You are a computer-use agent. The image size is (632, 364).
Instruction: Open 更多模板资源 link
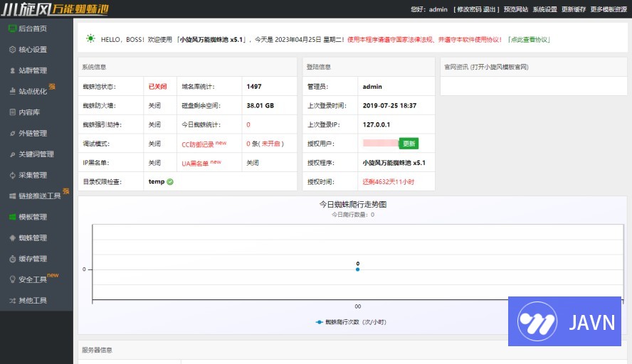[609, 9]
